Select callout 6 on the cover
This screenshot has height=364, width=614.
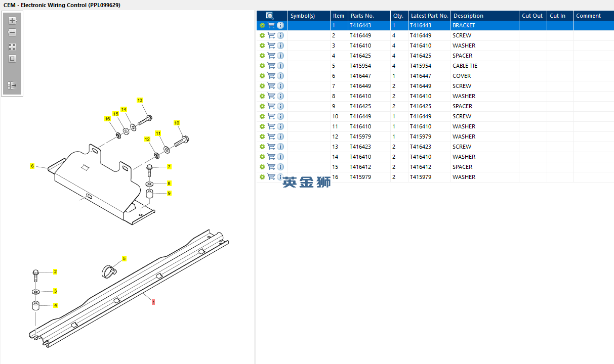coord(32,166)
